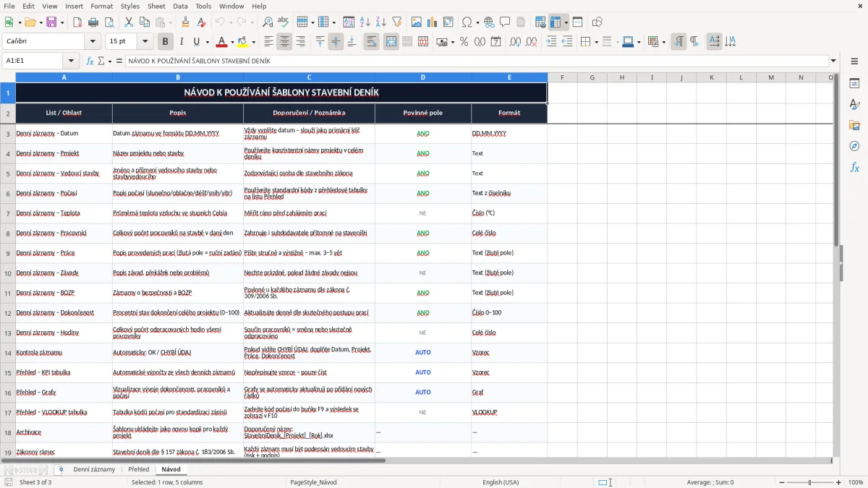
Task: Click the Merge and Center Cells icon
Action: pyautogui.click(x=391, y=42)
